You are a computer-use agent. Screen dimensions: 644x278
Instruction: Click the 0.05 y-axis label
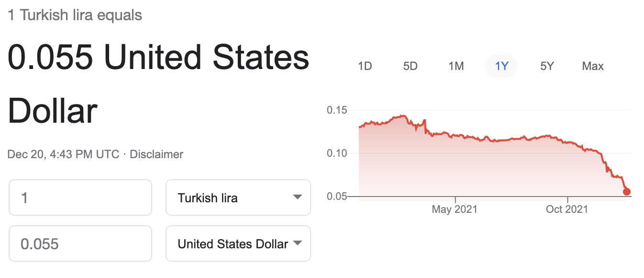click(337, 197)
